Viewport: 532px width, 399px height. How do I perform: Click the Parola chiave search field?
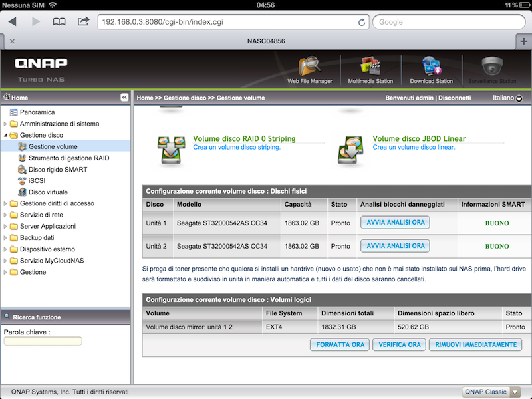tap(43, 341)
